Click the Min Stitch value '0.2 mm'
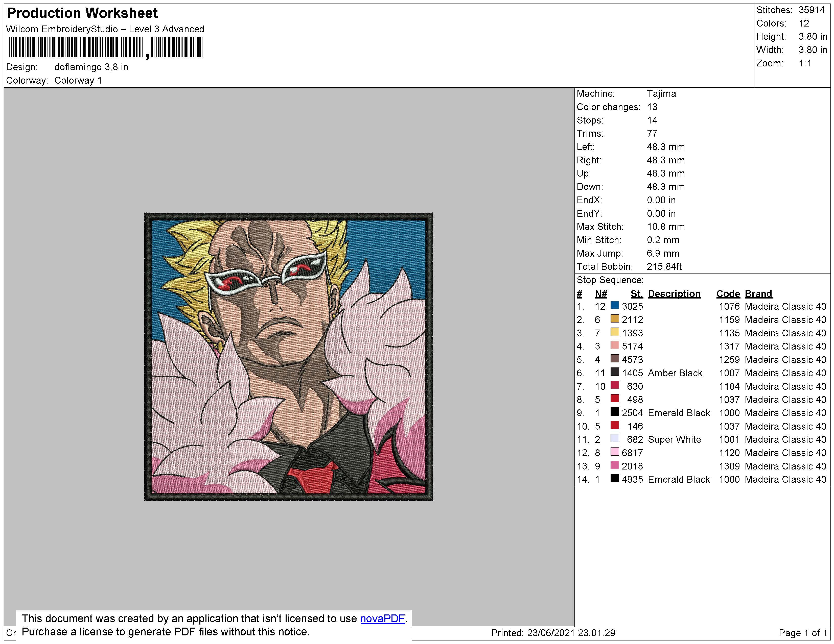 click(x=663, y=240)
